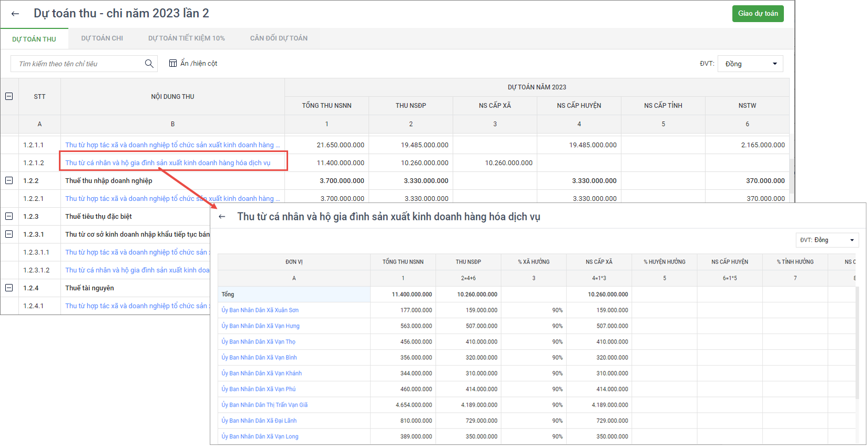Screen dimensions: 868x446
Task: Open the link in row 1.2.1.1
Action: (172, 145)
